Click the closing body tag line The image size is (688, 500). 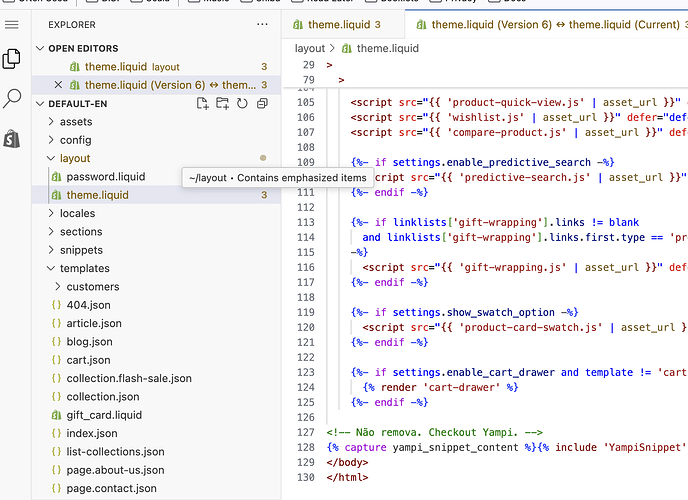pyautogui.click(x=347, y=462)
